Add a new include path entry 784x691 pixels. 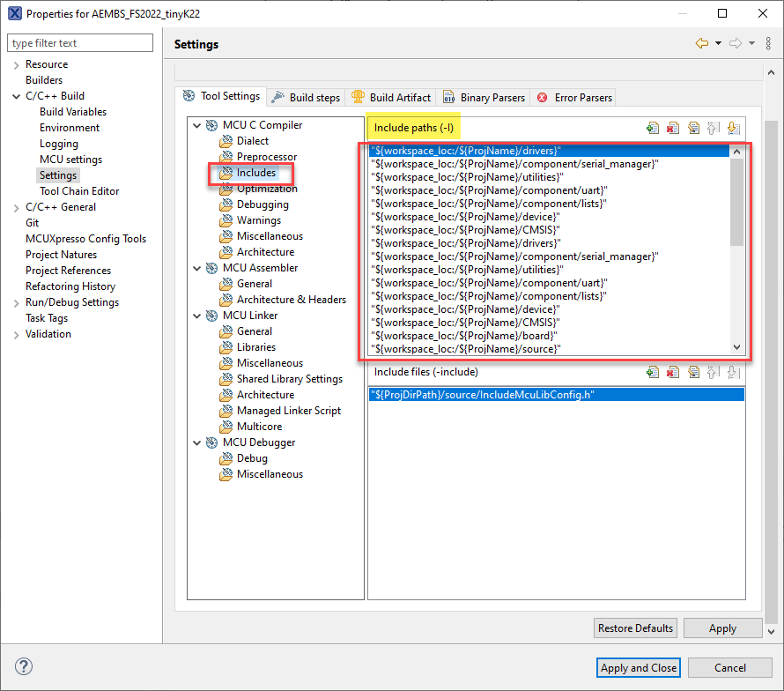click(x=652, y=128)
